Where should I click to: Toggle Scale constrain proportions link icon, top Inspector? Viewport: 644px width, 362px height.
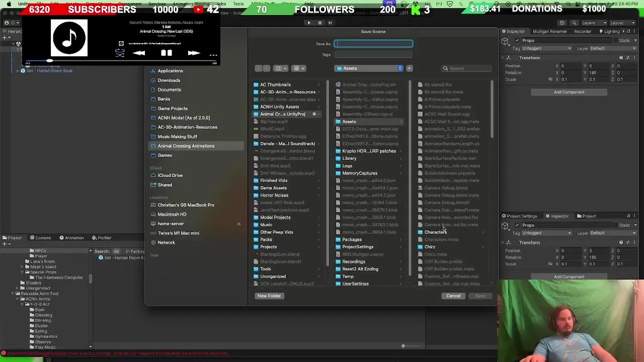point(550,79)
